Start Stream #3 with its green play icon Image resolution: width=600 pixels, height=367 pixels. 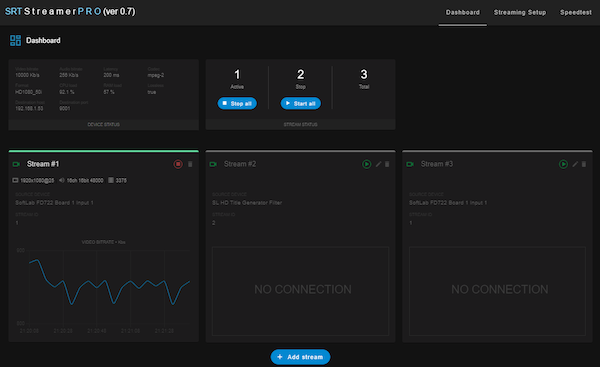(563, 164)
